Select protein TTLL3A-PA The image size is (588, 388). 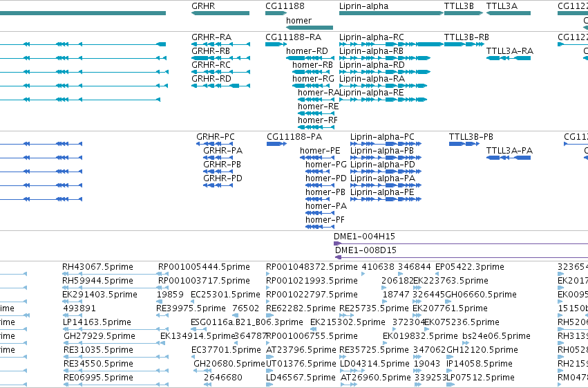(509, 151)
